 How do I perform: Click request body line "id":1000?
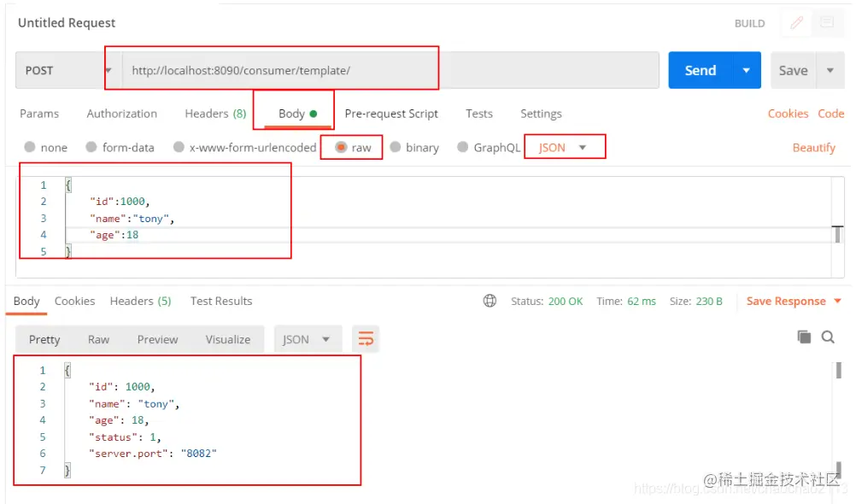click(x=120, y=202)
